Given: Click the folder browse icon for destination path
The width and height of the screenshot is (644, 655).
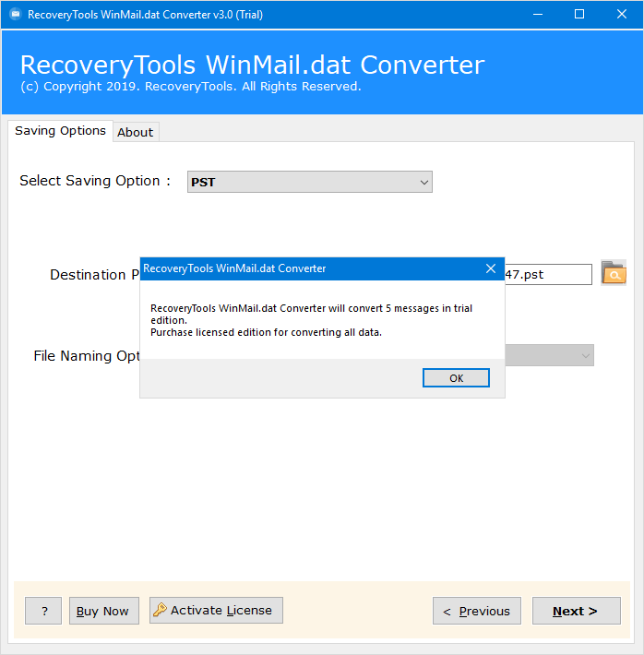Looking at the screenshot, I should pyautogui.click(x=614, y=273).
